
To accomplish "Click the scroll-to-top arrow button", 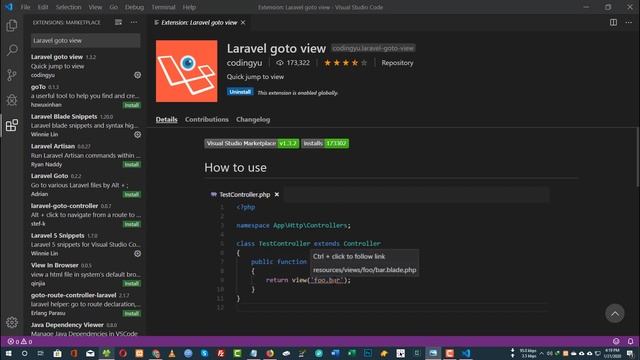I will click(615, 313).
